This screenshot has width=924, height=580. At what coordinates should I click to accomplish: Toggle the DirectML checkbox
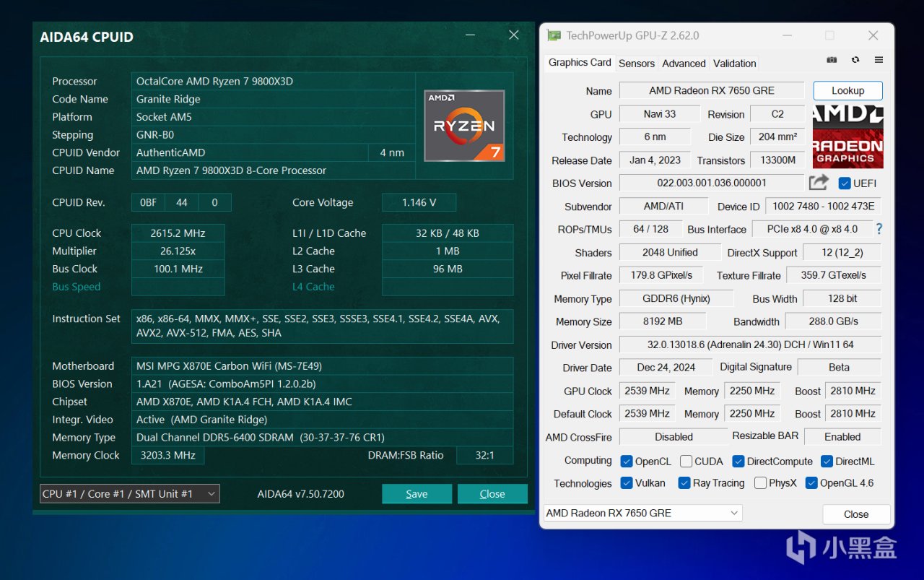point(827,461)
